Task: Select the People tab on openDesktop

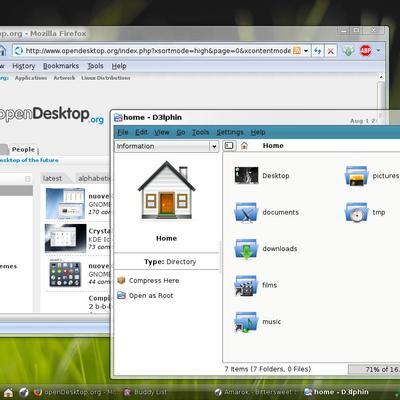Action: (23, 149)
